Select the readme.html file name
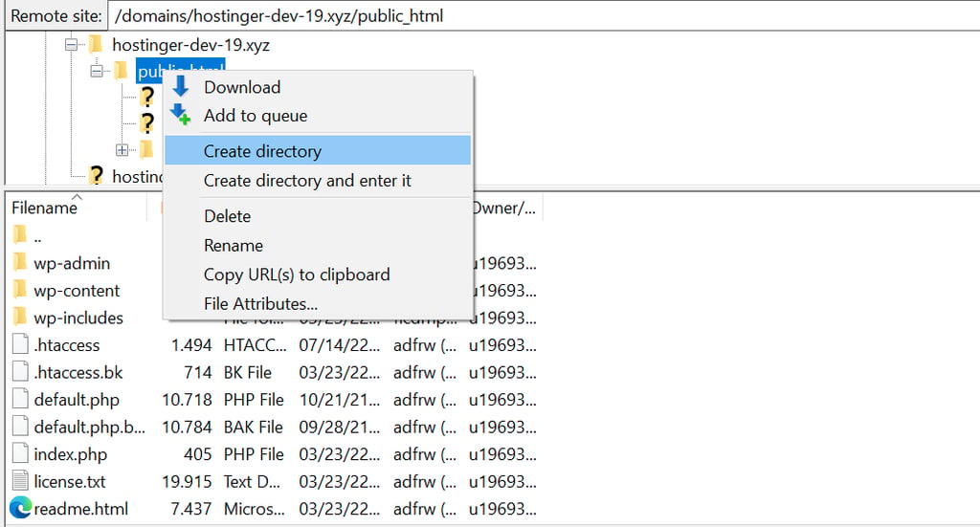 click(x=80, y=509)
